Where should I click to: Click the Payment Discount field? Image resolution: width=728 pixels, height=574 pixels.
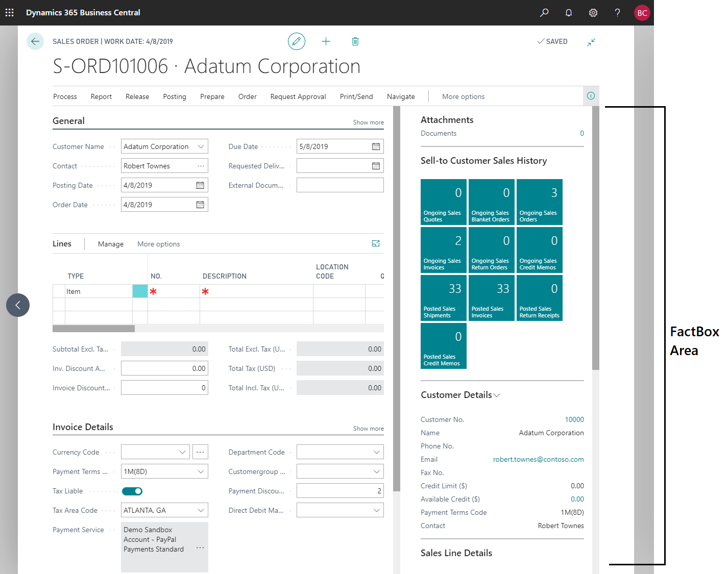point(340,491)
